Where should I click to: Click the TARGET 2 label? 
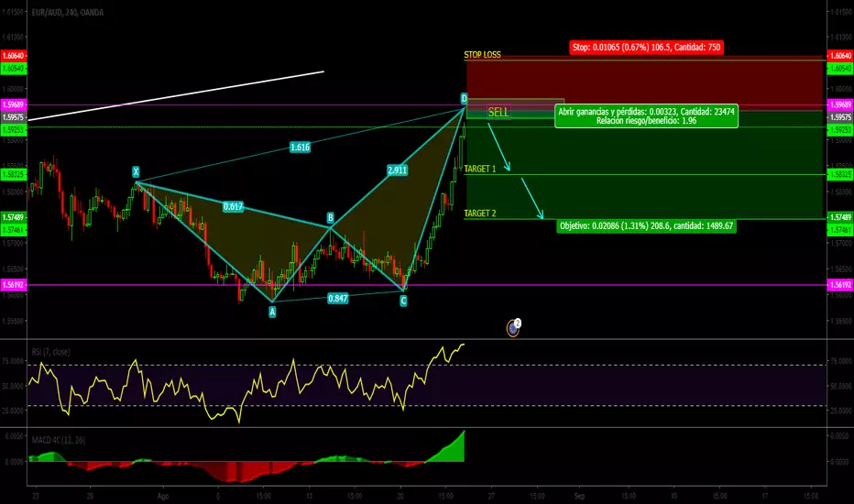[x=480, y=213]
